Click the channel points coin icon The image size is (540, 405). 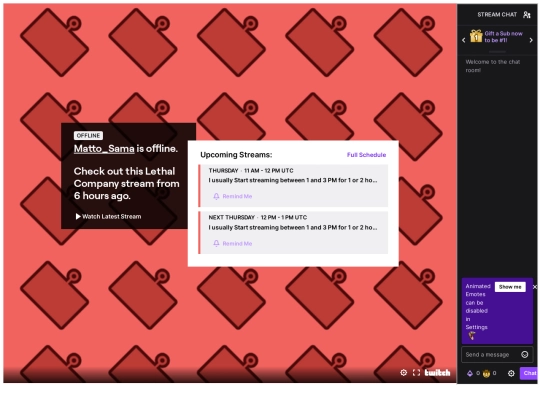[486, 373]
